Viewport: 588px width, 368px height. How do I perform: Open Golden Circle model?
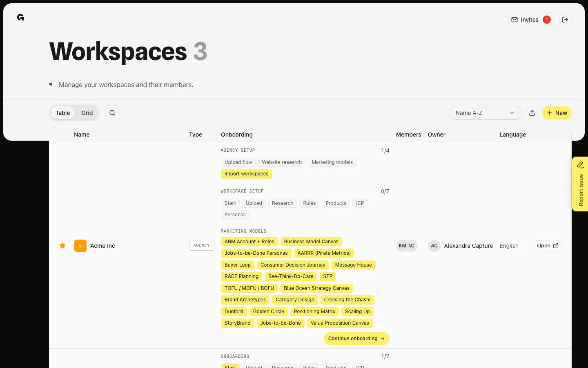(269, 312)
